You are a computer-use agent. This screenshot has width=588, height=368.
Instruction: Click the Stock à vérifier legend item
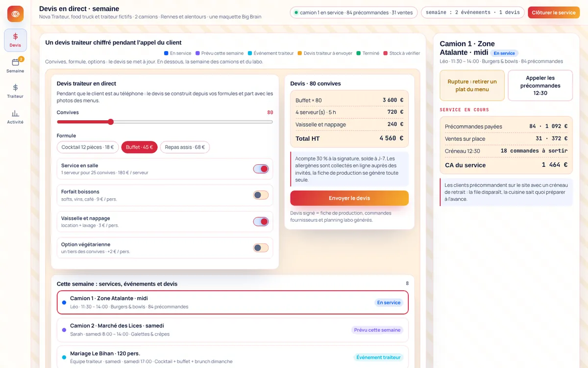tap(402, 53)
